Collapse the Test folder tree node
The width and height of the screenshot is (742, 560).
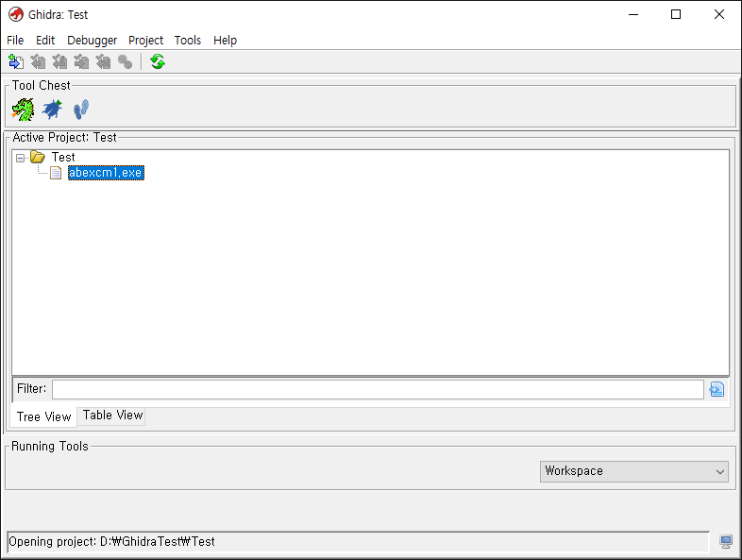tap(20, 158)
